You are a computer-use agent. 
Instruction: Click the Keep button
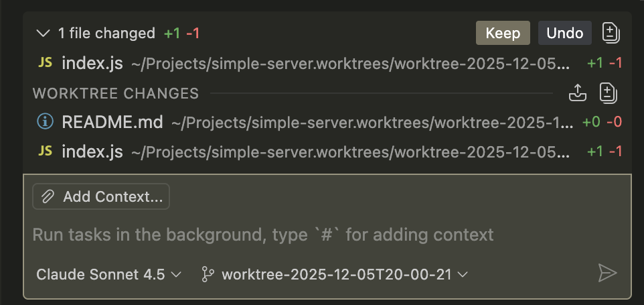pos(503,33)
